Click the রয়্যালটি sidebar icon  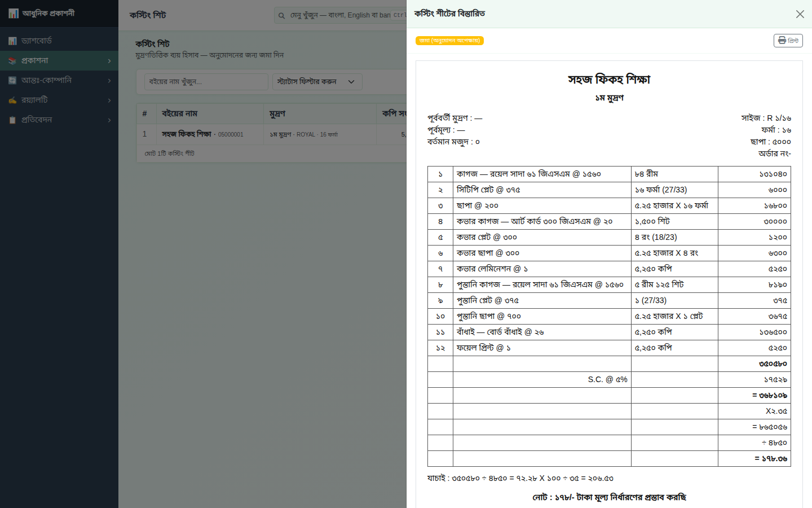coord(12,100)
